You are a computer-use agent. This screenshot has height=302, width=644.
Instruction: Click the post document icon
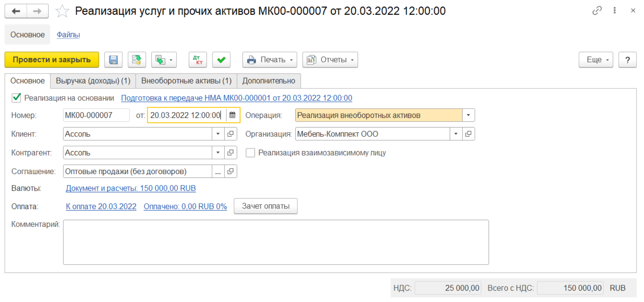tap(137, 60)
